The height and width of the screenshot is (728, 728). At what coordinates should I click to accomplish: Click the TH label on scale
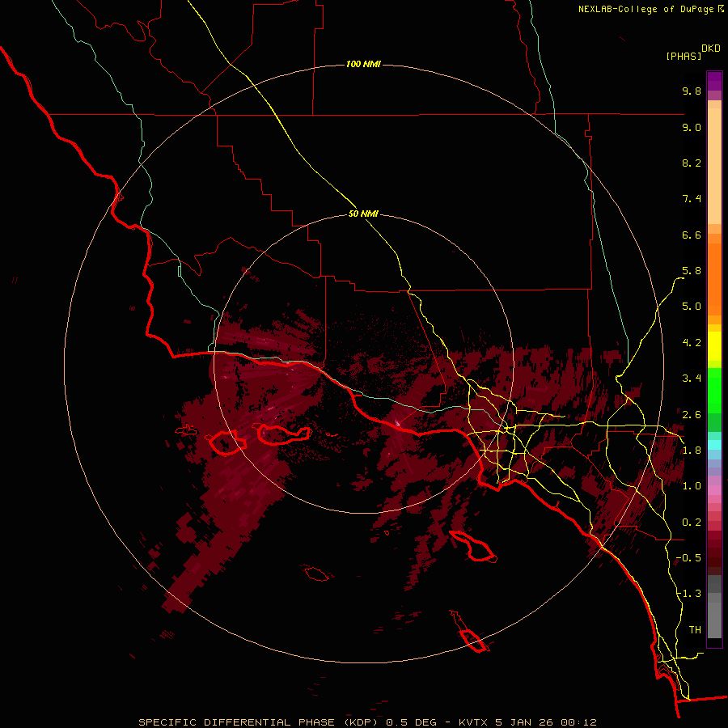(695, 630)
